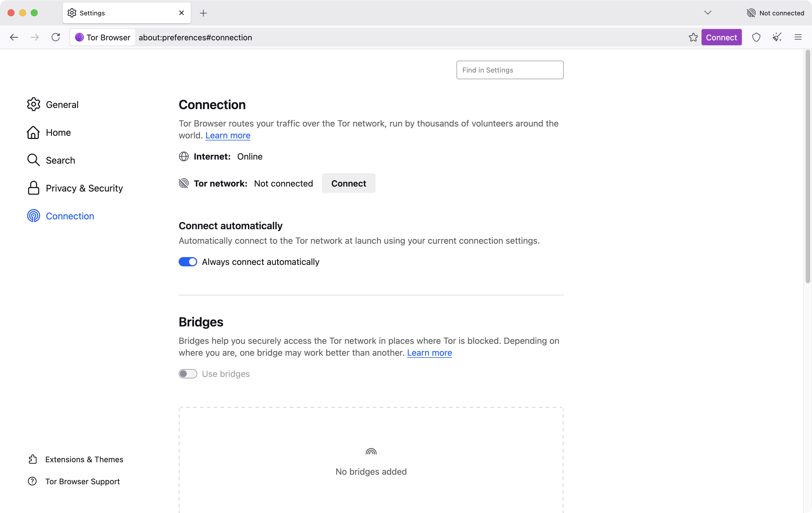The image size is (812, 513).
Task: Open the list all tabs chevron
Action: tap(708, 13)
